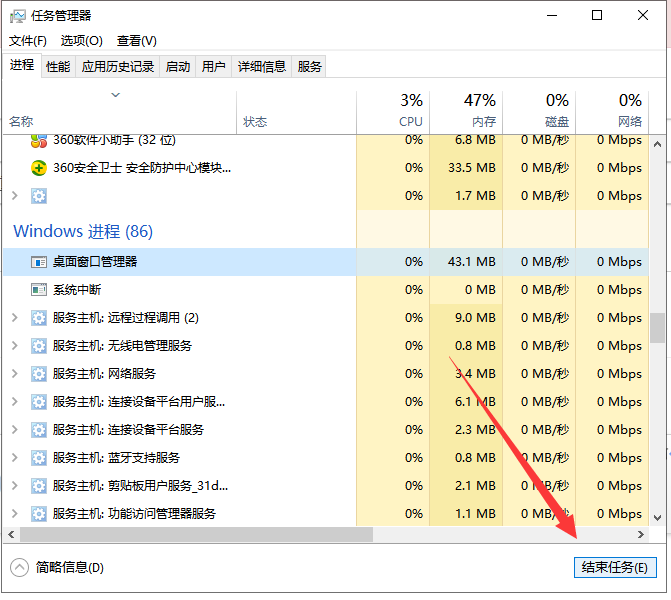
Task: Click the gear icon for 服务主机: 无线电管理服务
Action: [x=39, y=346]
